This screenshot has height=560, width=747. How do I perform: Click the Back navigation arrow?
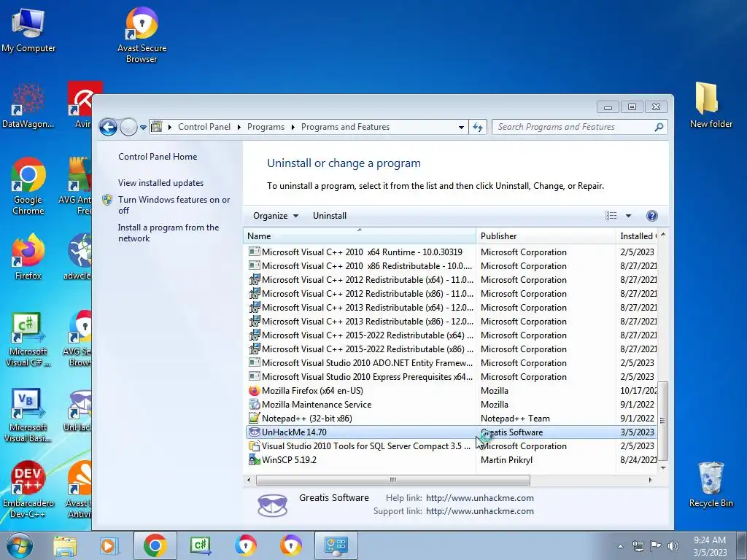tap(108, 127)
